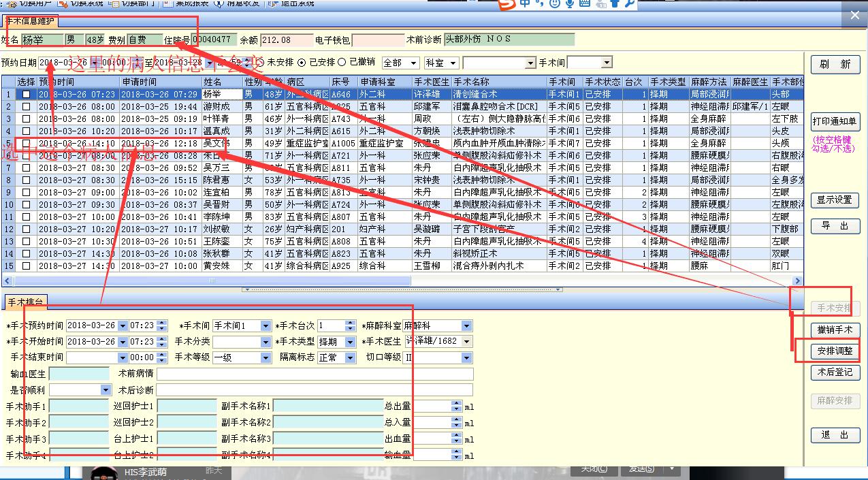This screenshot has width=868, height=480.
Task: Click the table's horizontal scrollbar right arrow
Action: coord(798,281)
